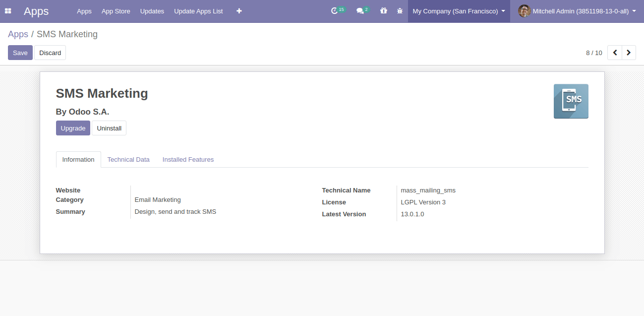Click the 13.0.1.0 latest version value

point(412,214)
